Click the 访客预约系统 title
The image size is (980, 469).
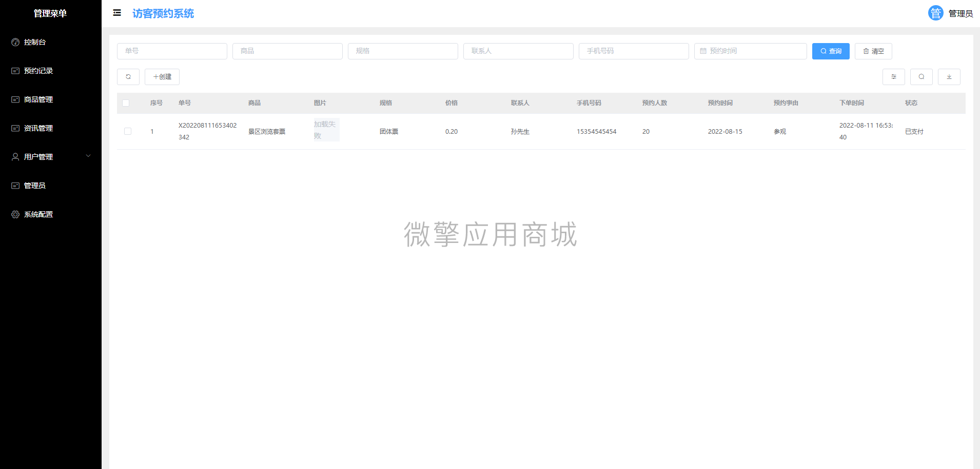click(163, 13)
